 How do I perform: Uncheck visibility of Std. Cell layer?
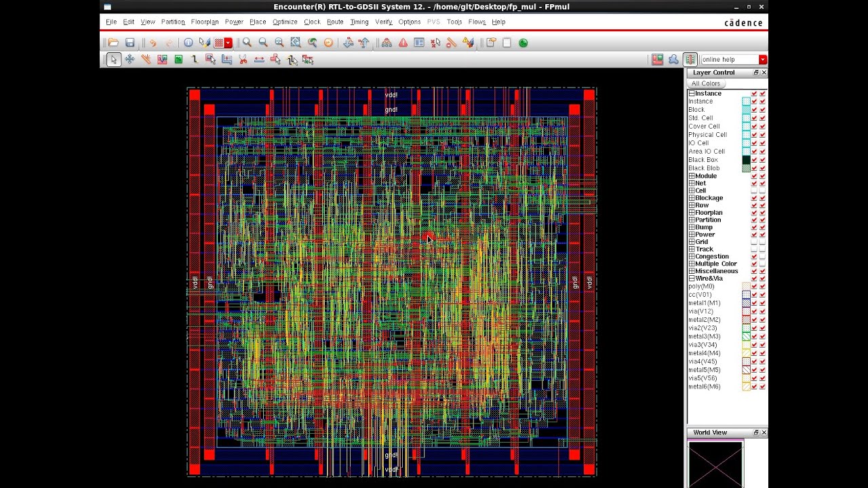point(754,118)
